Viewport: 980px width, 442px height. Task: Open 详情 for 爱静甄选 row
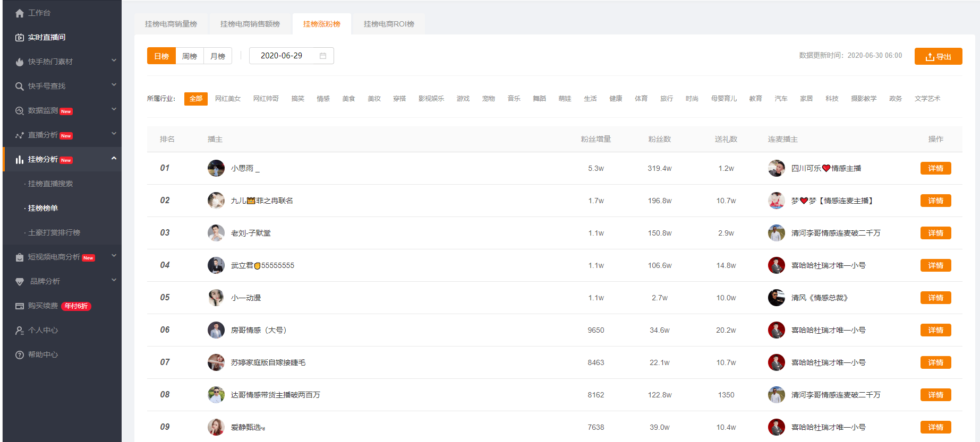click(936, 427)
